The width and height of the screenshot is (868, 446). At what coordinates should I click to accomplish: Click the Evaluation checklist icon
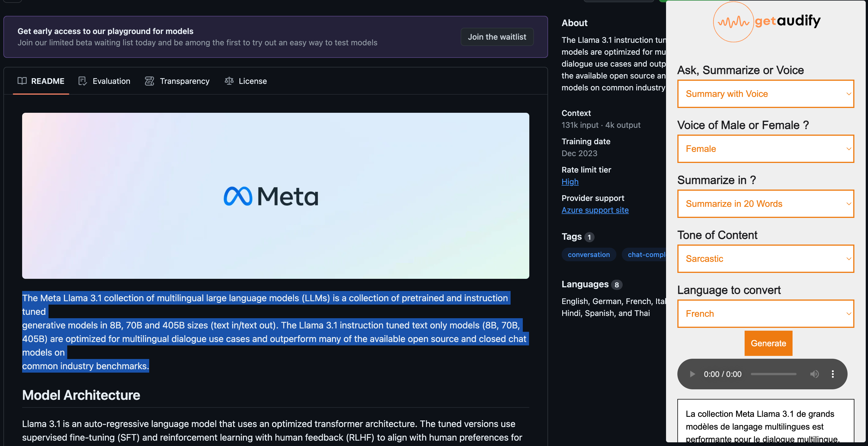83,81
